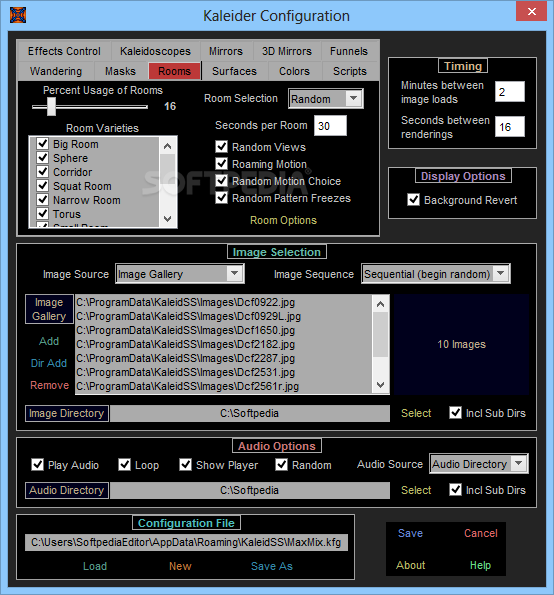The width and height of the screenshot is (554, 595).
Task: Click the Image Directory button
Action: tap(67, 413)
